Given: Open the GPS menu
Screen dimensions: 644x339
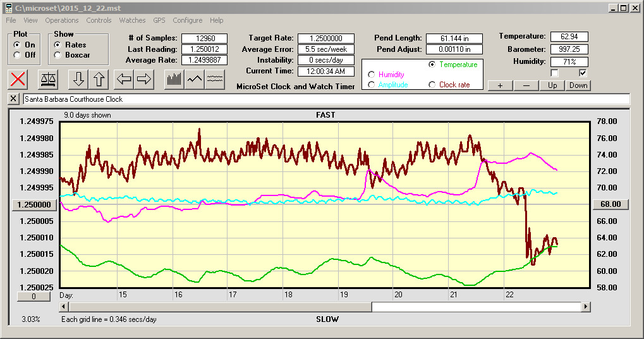Looking at the screenshot, I should [x=159, y=20].
